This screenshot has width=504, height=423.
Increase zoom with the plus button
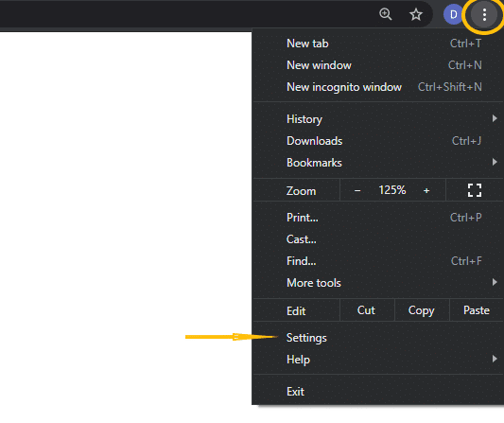coord(426,191)
